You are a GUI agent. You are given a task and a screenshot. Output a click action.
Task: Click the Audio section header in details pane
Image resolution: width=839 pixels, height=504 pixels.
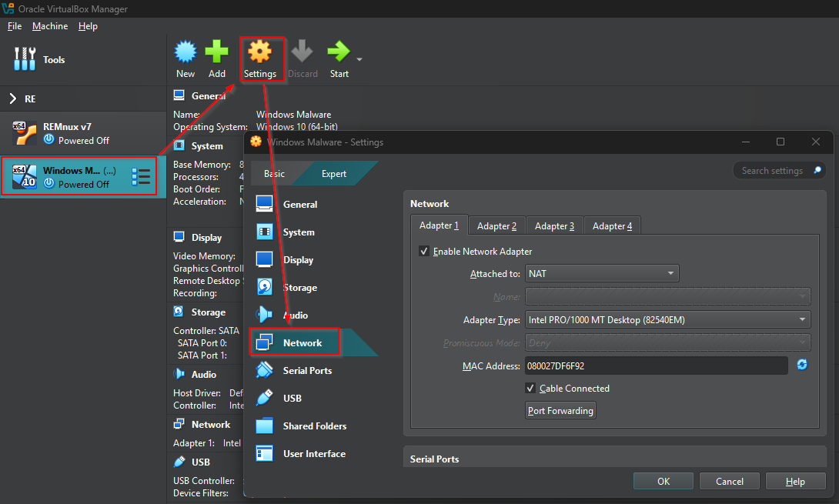204,374
